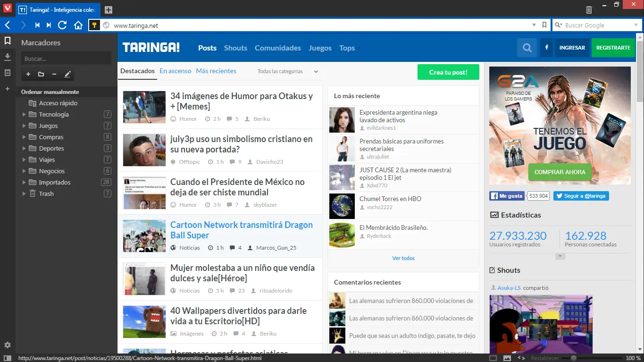
Task: Click Seguir a @taringa Twitter button
Action: pos(581,196)
